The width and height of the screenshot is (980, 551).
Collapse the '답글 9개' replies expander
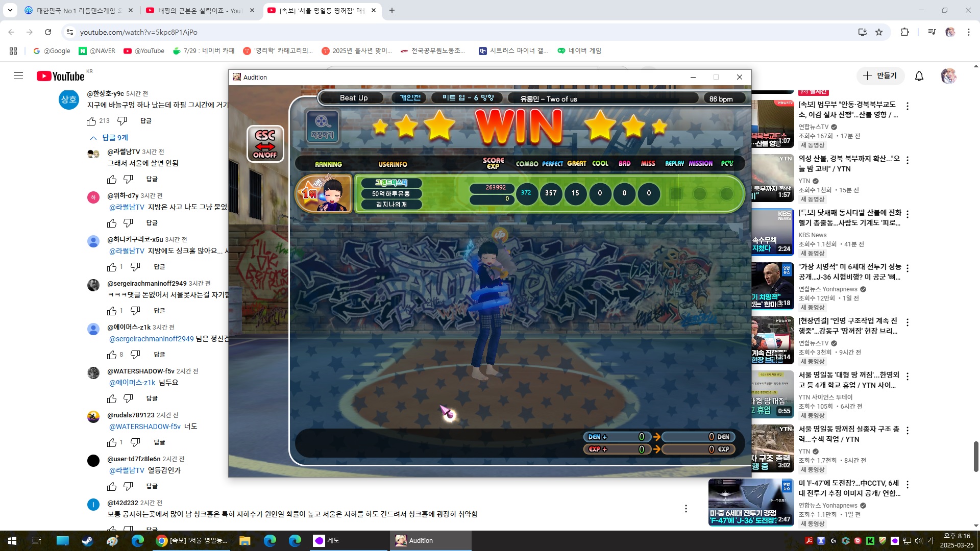[109, 138]
